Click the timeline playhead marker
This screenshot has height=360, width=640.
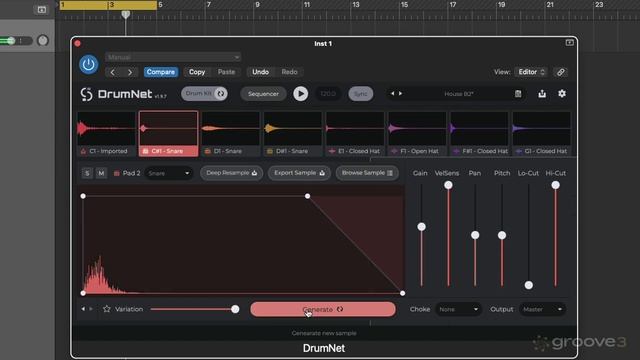126,15
